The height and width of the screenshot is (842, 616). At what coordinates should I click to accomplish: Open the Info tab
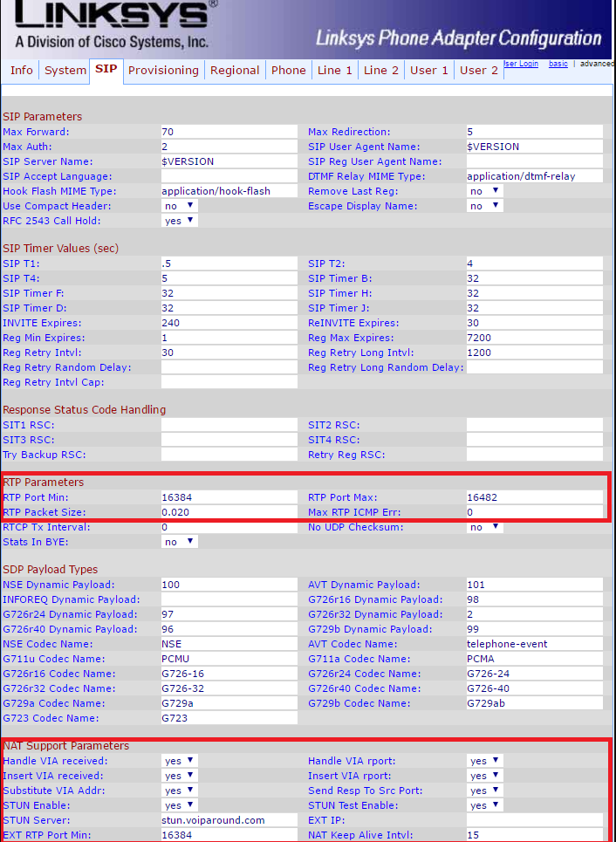coord(22,71)
